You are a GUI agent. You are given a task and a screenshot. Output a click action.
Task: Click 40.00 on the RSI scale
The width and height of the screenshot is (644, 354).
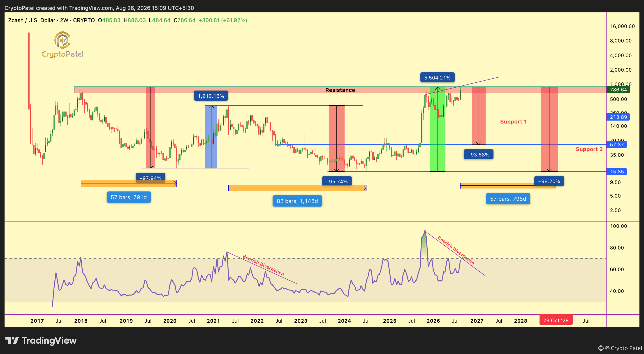tap(617, 291)
